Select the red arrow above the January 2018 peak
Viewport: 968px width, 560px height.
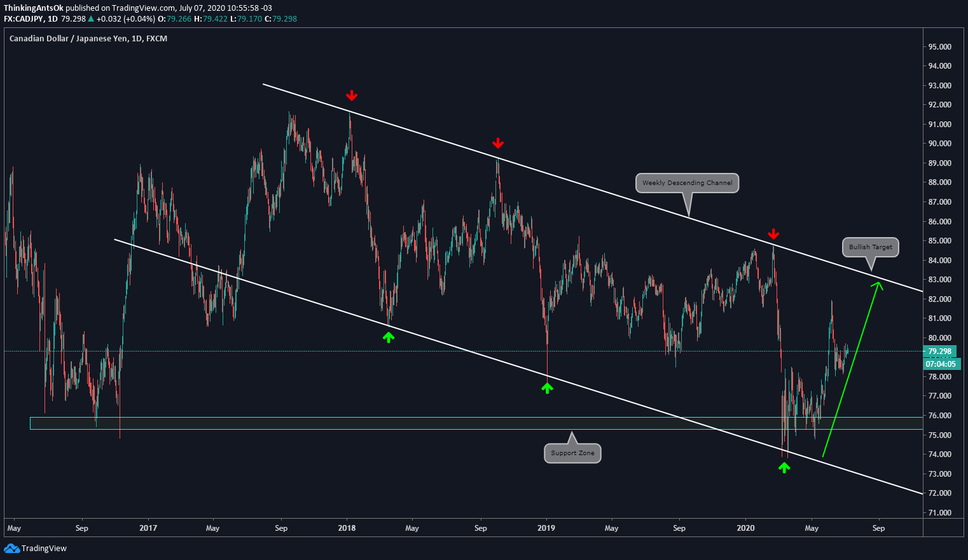(x=352, y=95)
